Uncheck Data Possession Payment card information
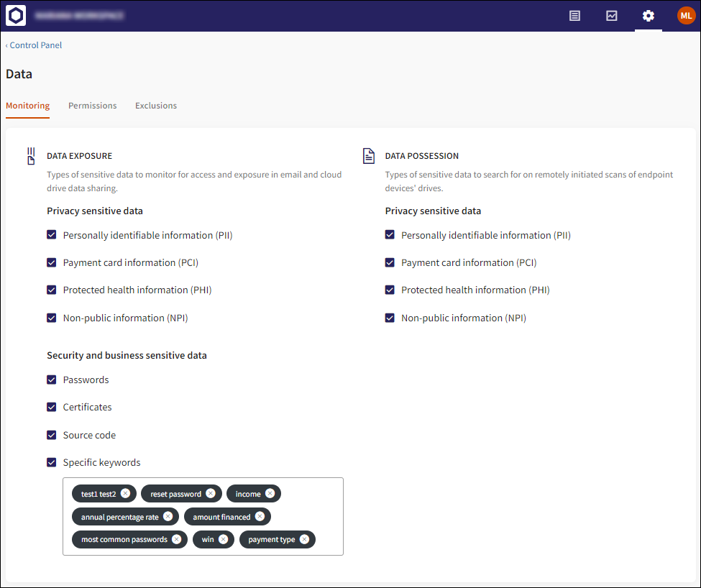The image size is (701, 588). (390, 262)
